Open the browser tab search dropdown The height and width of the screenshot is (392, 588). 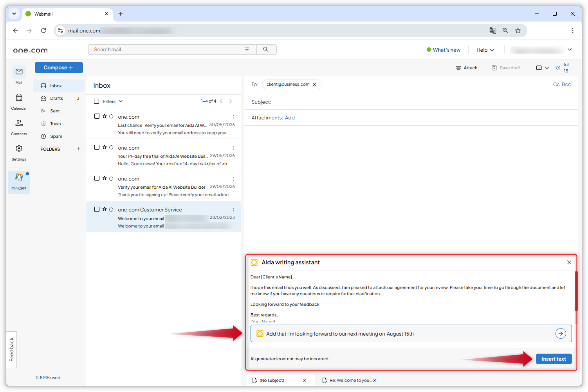(14, 14)
